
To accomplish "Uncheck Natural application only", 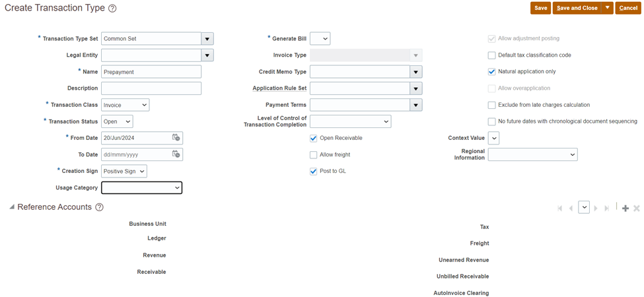I will pyautogui.click(x=491, y=72).
